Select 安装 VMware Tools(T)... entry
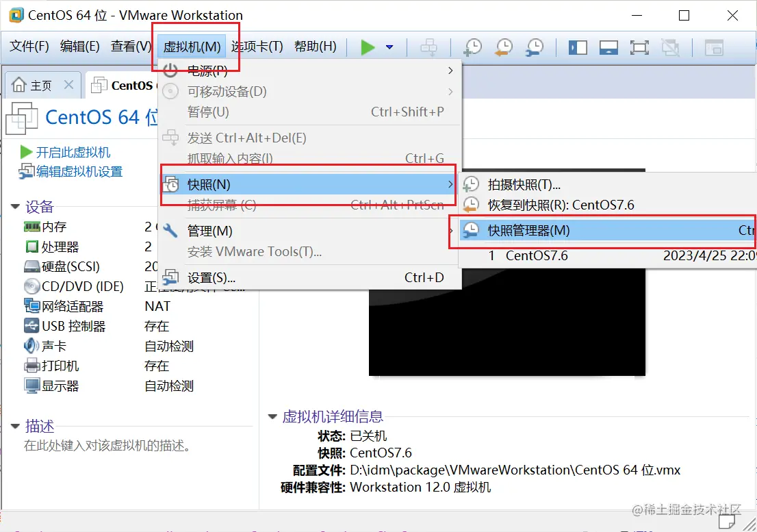Viewport: 757px width, 532px height. point(309,252)
